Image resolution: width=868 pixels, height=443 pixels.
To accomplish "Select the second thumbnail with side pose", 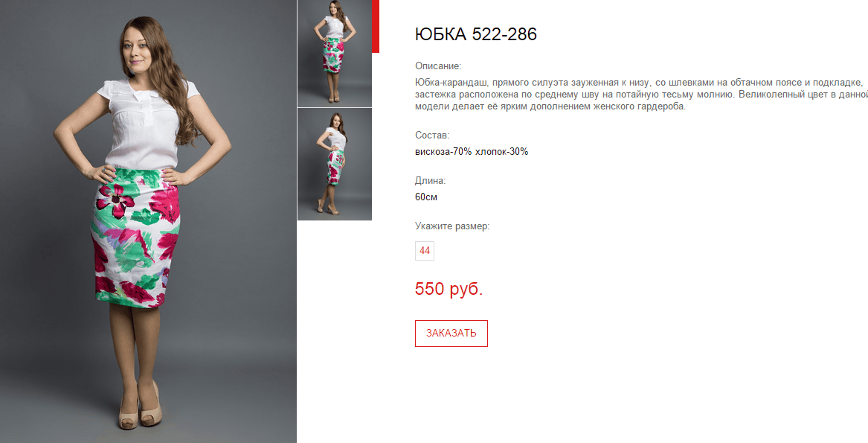I will [x=335, y=164].
